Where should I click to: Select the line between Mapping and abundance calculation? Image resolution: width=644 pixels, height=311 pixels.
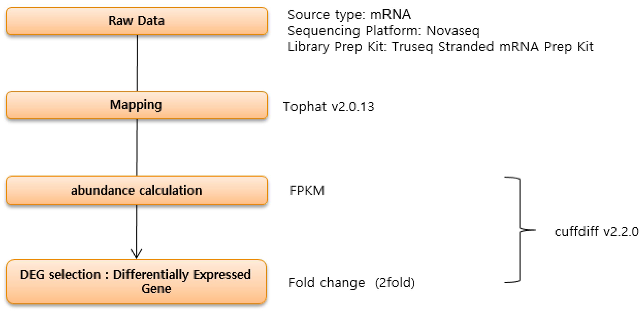[137, 147]
